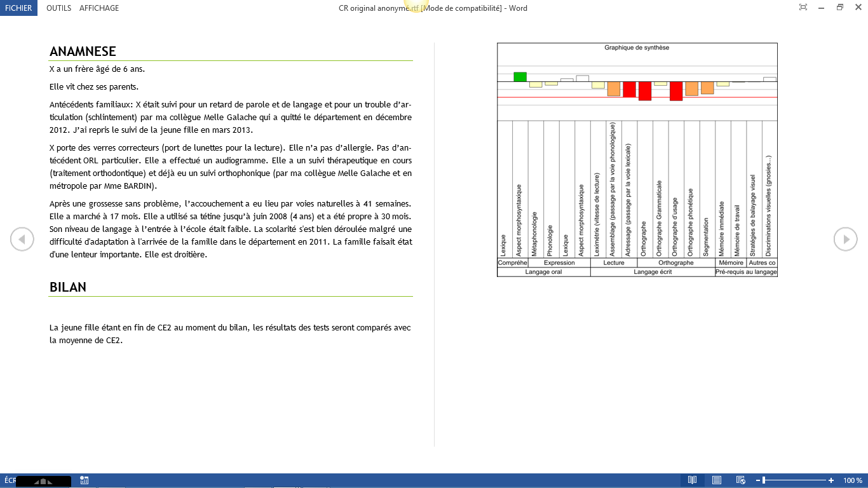The height and width of the screenshot is (488, 868).
Task: Open the FICHIER menu
Action: coord(18,8)
